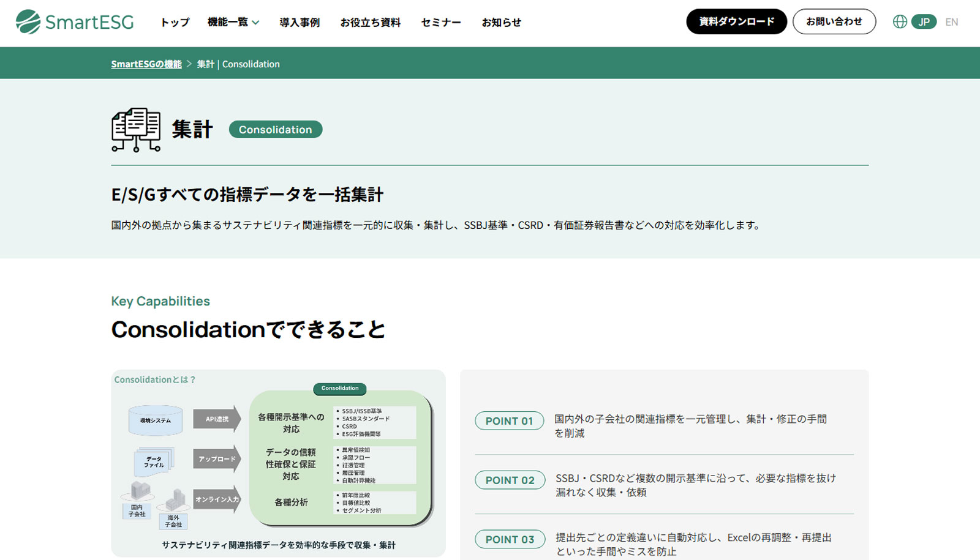Follow the SmartESGの機能 breadcrumb link
This screenshot has height=560, width=980.
(x=146, y=64)
